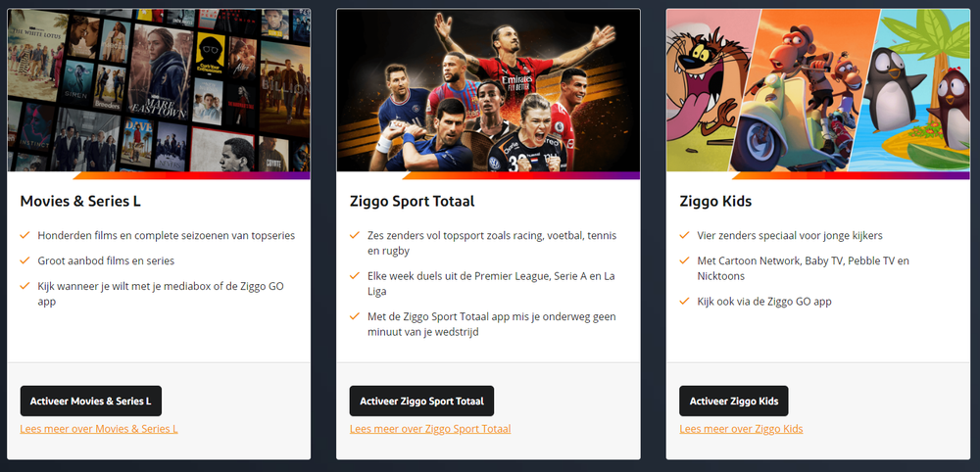Screen dimensions: 980x472
Task: Click the checkmark beside Met Cartoon Network
Action: (684, 260)
